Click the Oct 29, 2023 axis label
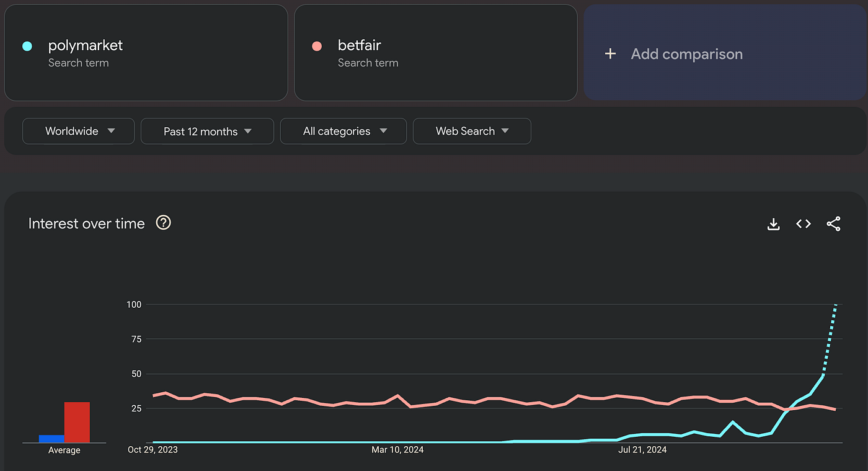Image resolution: width=868 pixels, height=471 pixels. tap(153, 449)
